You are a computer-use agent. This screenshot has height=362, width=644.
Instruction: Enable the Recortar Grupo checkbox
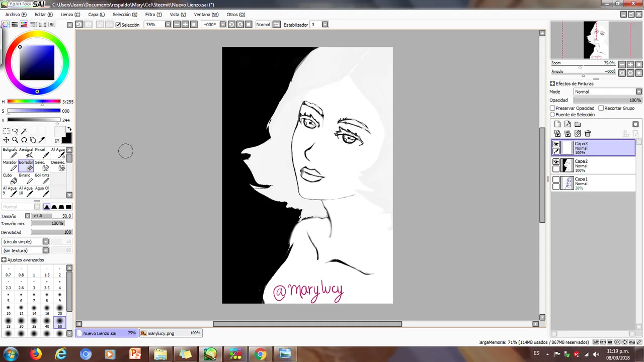coord(601,108)
